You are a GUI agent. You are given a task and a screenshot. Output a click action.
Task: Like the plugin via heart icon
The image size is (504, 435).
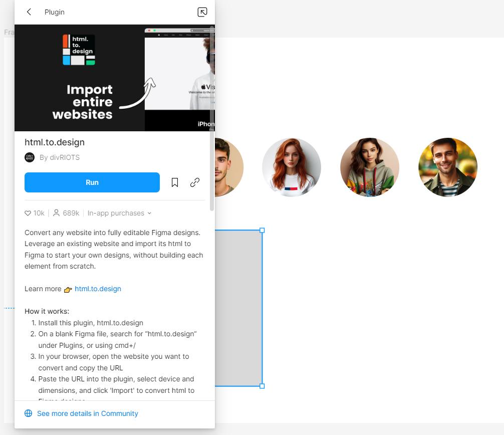tap(28, 213)
